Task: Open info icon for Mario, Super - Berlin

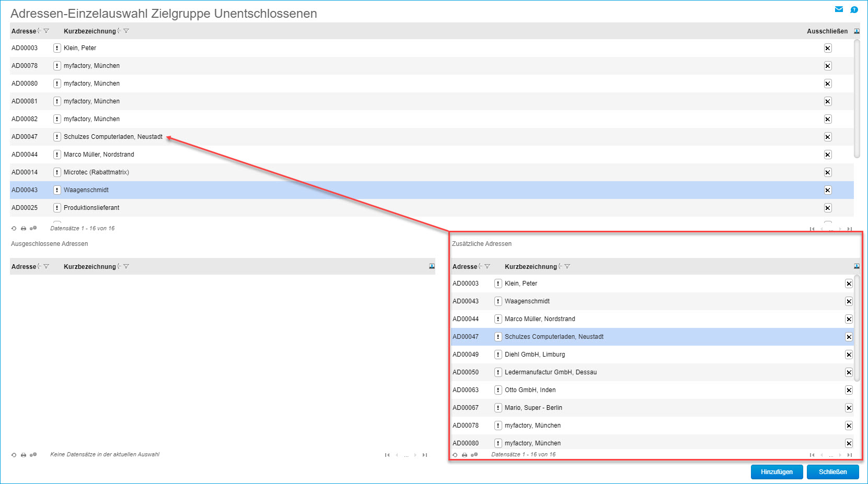Action: click(498, 408)
